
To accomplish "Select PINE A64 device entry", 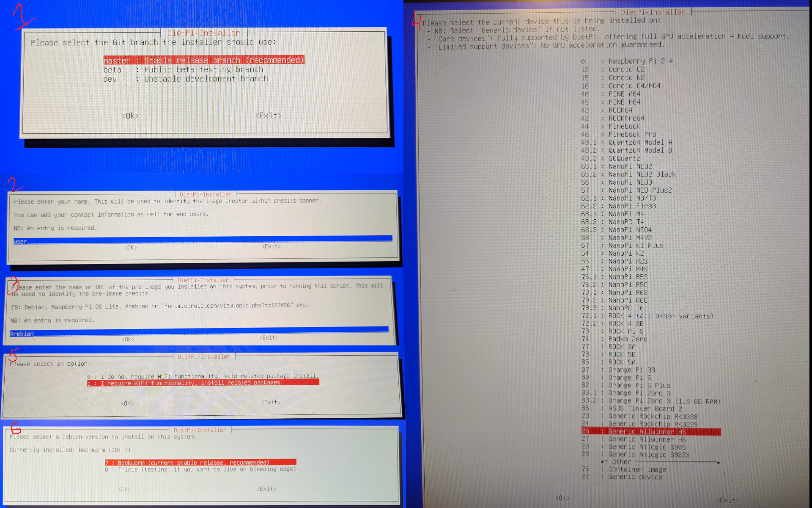I will point(611,94).
